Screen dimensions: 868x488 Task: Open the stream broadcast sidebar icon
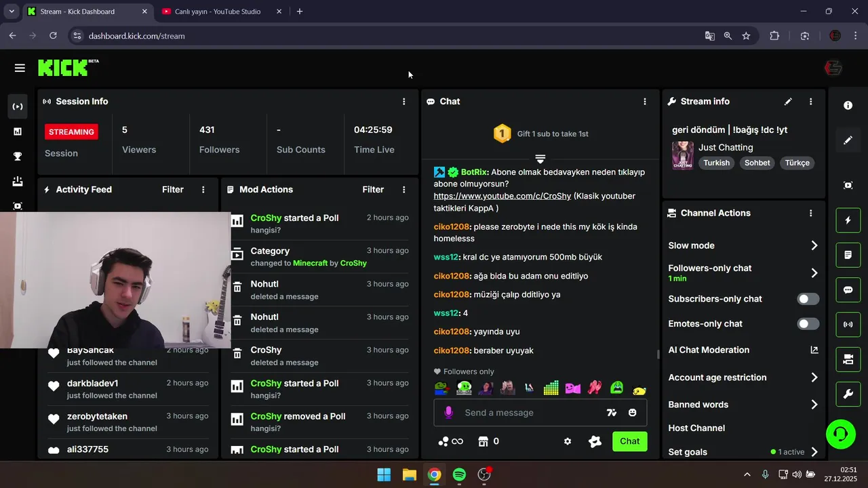(x=18, y=106)
